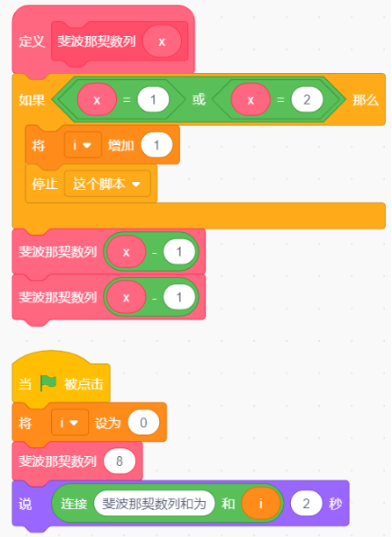Edit the 增加 amount field with 1

(156, 145)
